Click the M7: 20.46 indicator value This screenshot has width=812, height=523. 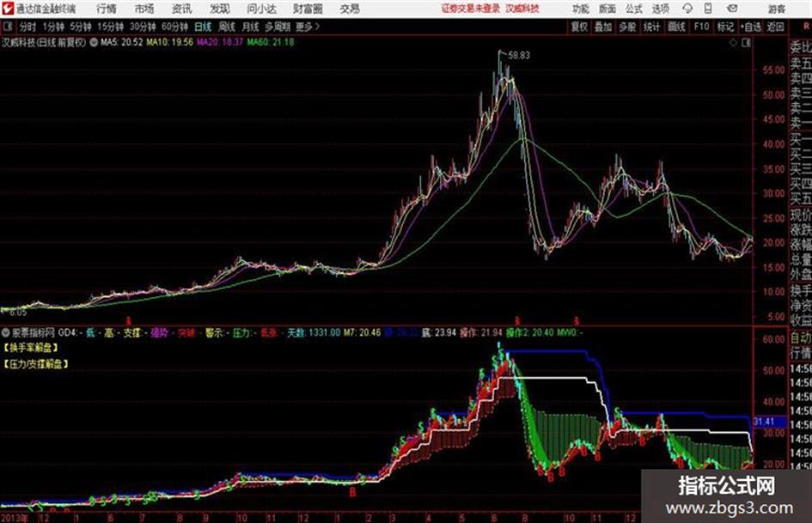[x=362, y=332]
